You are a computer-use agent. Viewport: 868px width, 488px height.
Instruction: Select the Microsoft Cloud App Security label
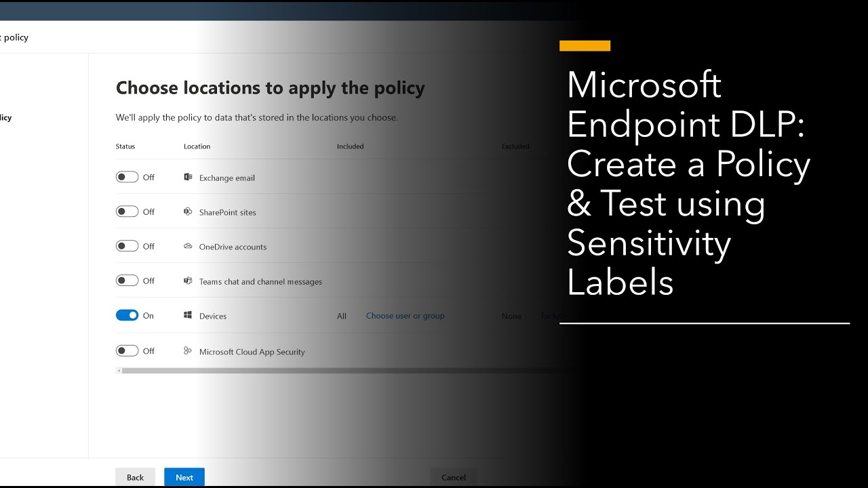point(252,352)
